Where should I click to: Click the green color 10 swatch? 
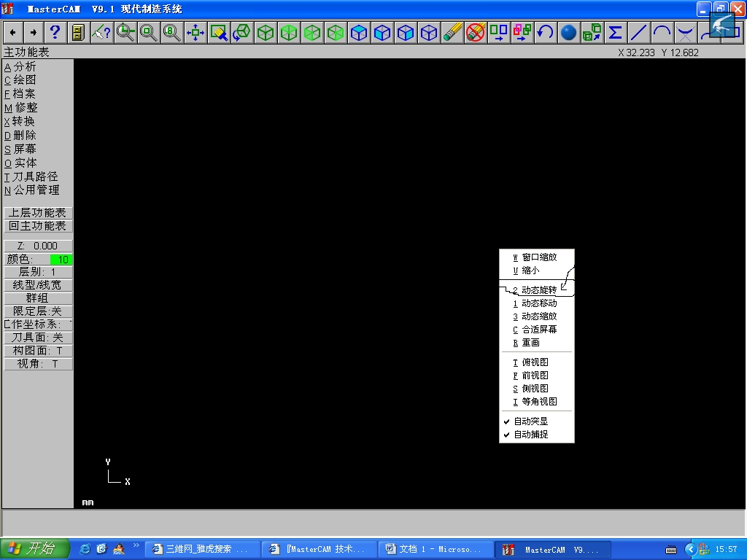(x=61, y=260)
